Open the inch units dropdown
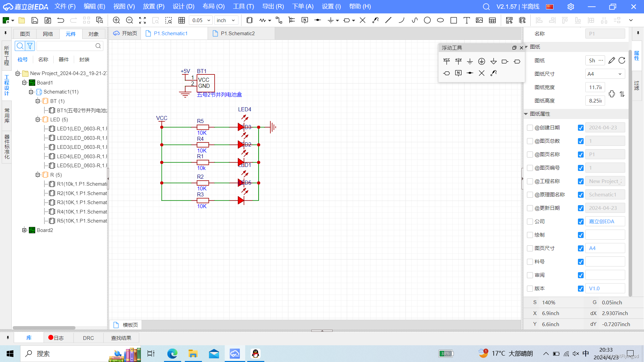644x362 pixels. click(x=226, y=20)
